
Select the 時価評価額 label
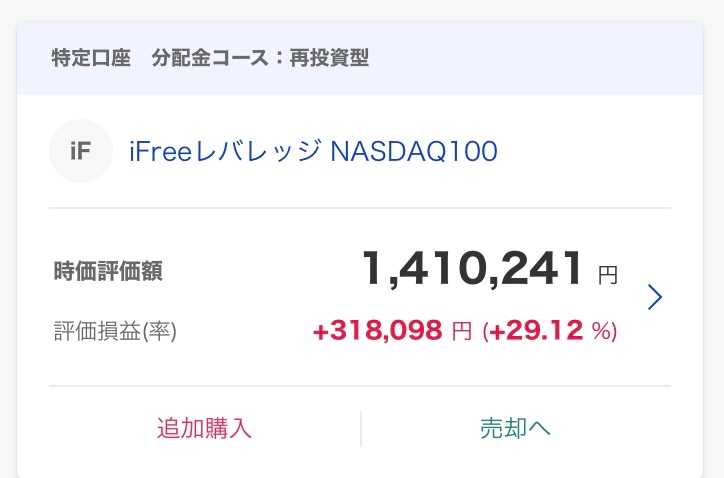coord(108,271)
